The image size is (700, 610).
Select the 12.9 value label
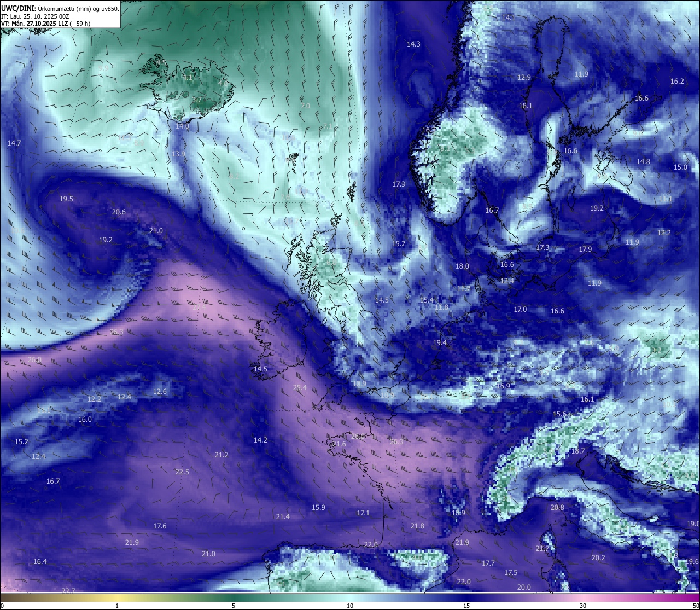coord(524,78)
